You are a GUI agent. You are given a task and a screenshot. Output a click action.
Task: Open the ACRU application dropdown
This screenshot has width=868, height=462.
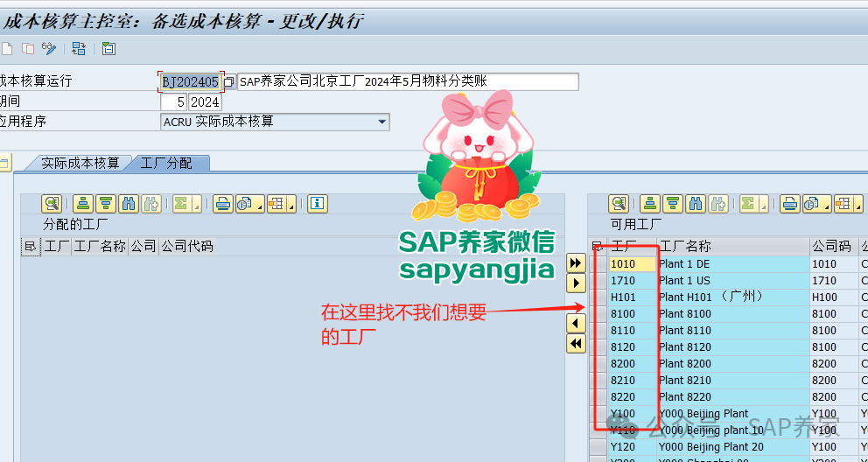coord(382,122)
